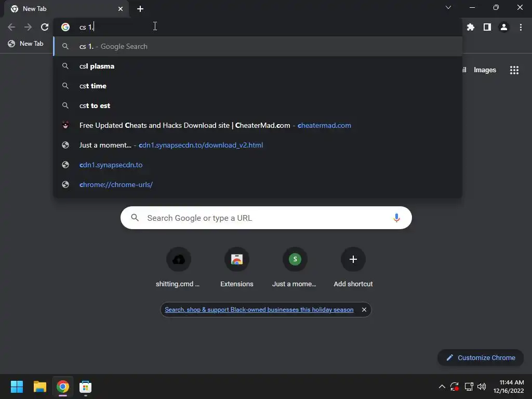Open Microsoft Store from taskbar
This screenshot has width=532, height=399.
[86, 387]
